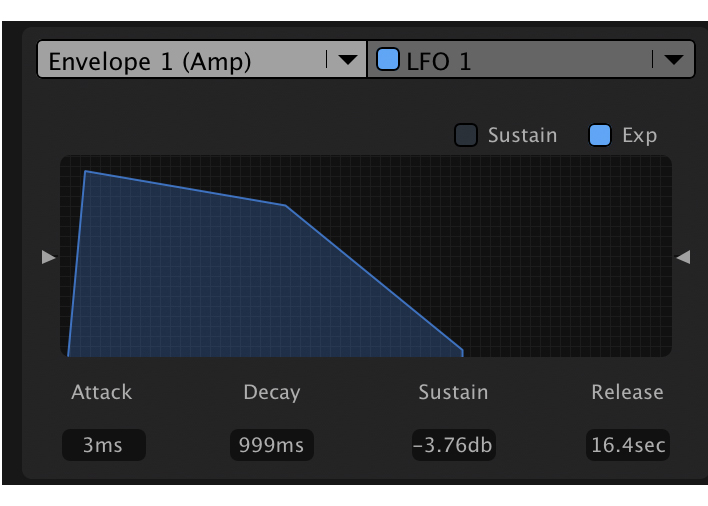
Task: Click the Sustain -3.76db value field
Action: coord(453,445)
